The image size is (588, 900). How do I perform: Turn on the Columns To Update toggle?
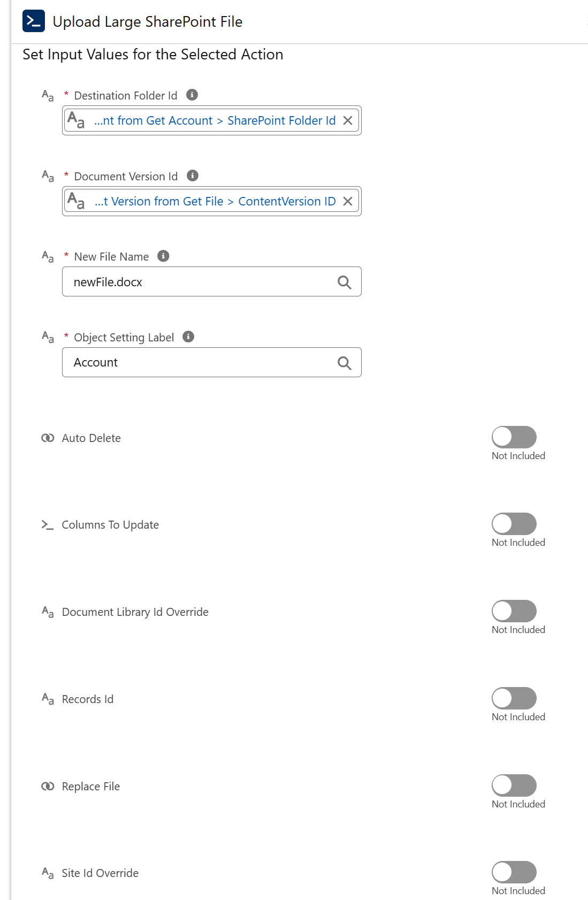[x=514, y=524]
